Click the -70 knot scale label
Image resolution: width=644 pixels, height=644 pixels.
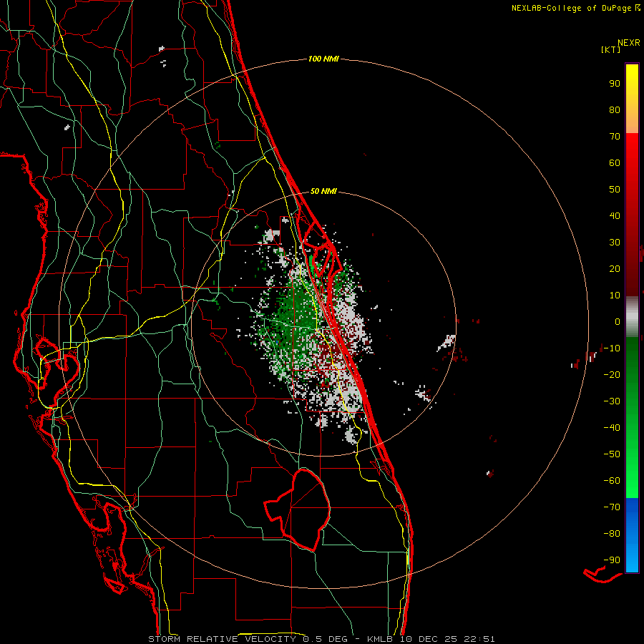click(612, 507)
